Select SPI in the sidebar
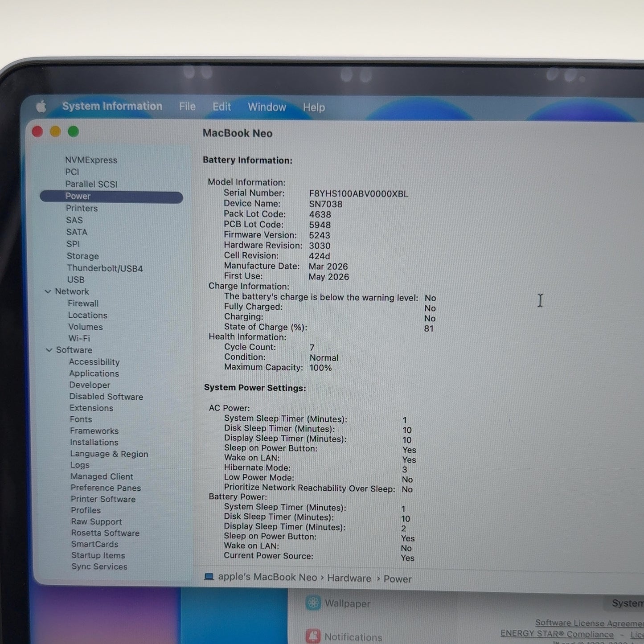 point(73,244)
